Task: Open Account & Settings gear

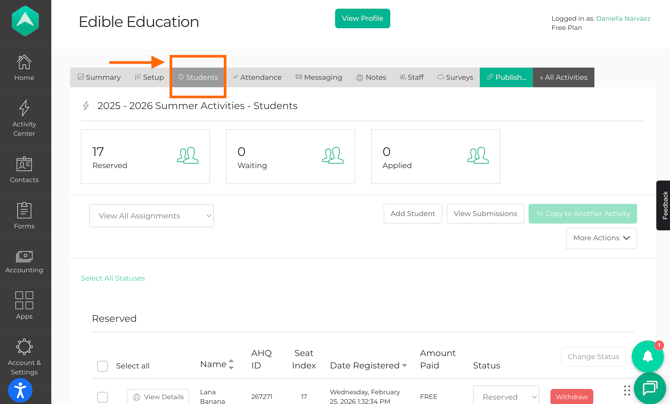Action: 24,354
